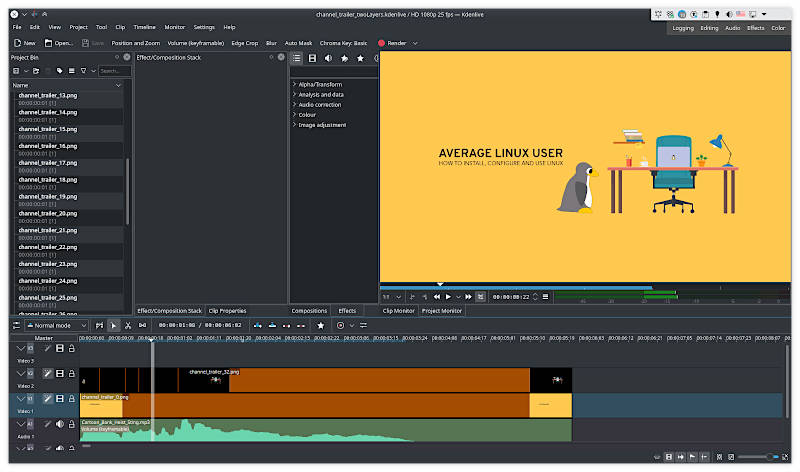Open the monitor hamburger options menu

545,296
